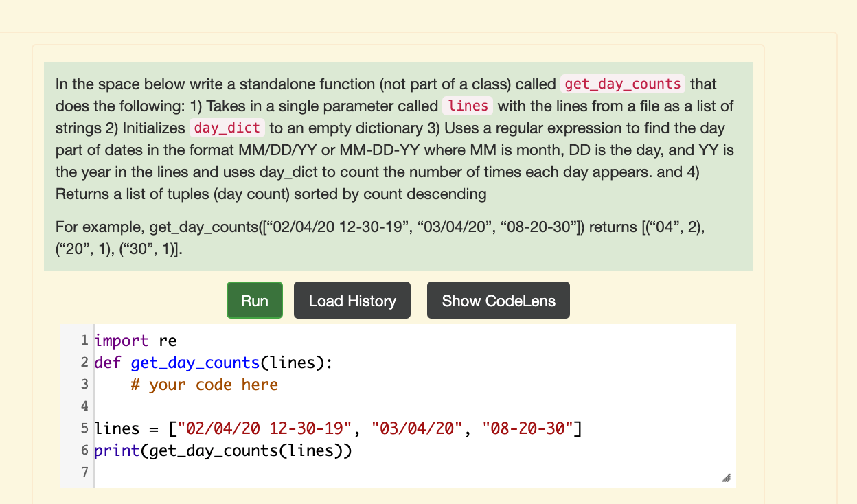The width and height of the screenshot is (857, 504).
Task: Open Load History panel
Action: tap(352, 300)
